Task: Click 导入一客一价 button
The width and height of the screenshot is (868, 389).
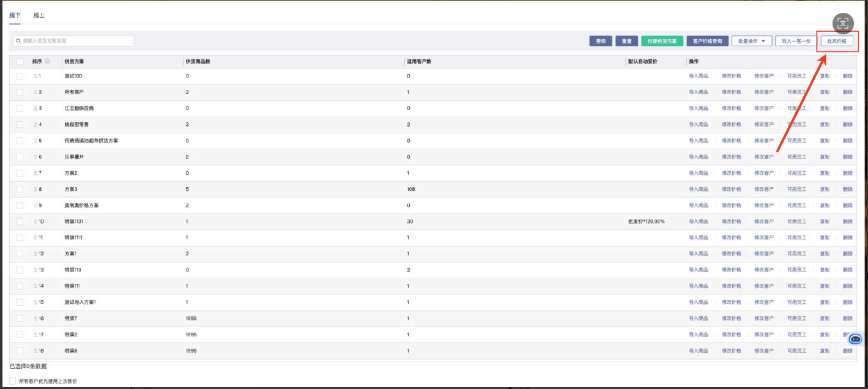Action: click(x=796, y=41)
